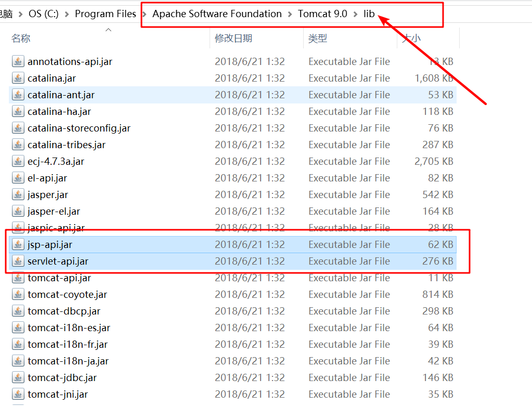This screenshot has height=406, width=532.
Task: Click the jasper-el.jar file icon
Action: pyautogui.click(x=18, y=211)
